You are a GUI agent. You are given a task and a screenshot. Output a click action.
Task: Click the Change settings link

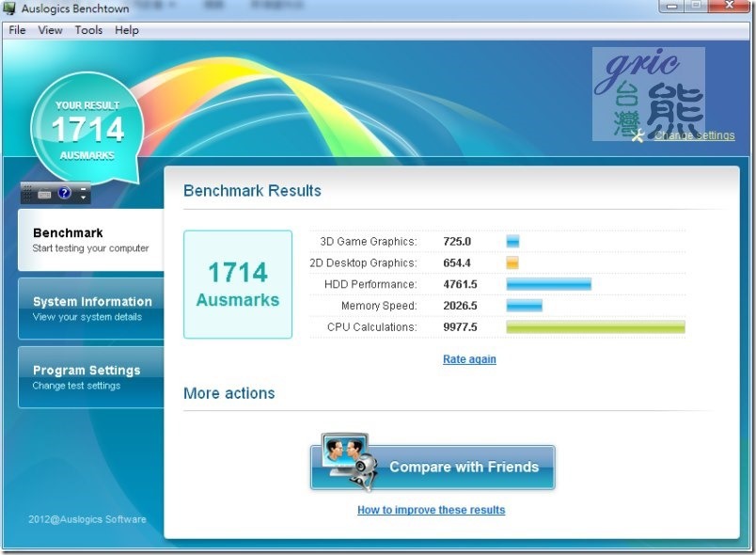click(x=694, y=135)
